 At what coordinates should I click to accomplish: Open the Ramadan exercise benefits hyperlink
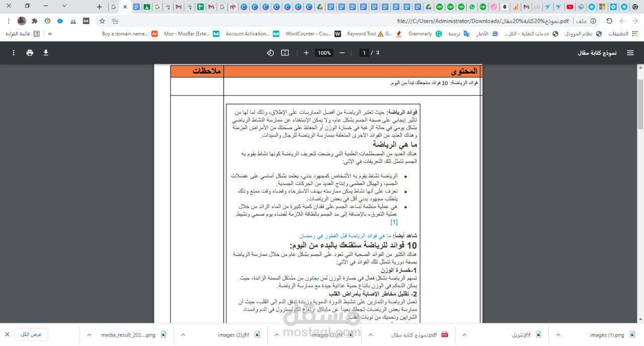point(346,235)
